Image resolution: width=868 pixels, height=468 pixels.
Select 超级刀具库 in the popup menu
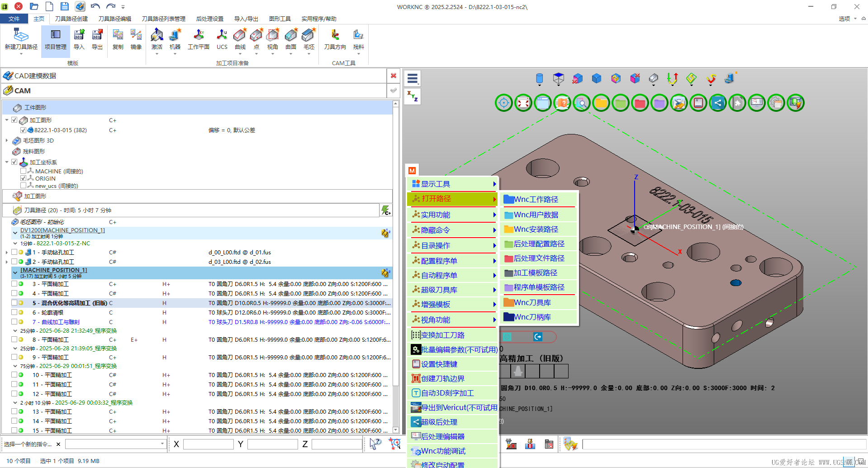point(453,290)
